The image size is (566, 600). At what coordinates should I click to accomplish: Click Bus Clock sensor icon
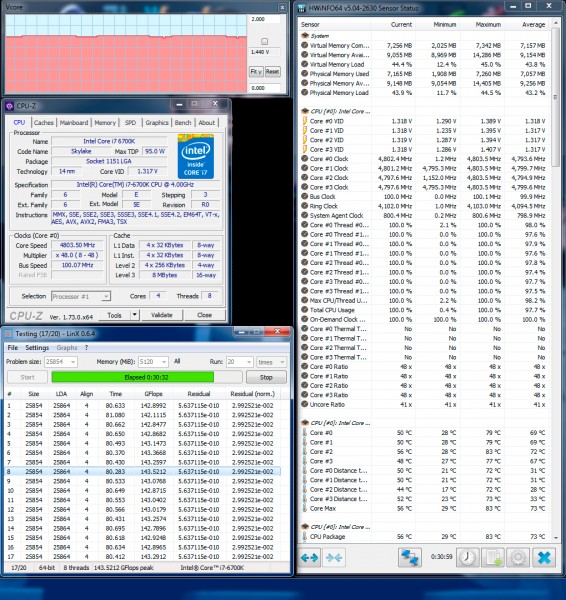pos(305,196)
